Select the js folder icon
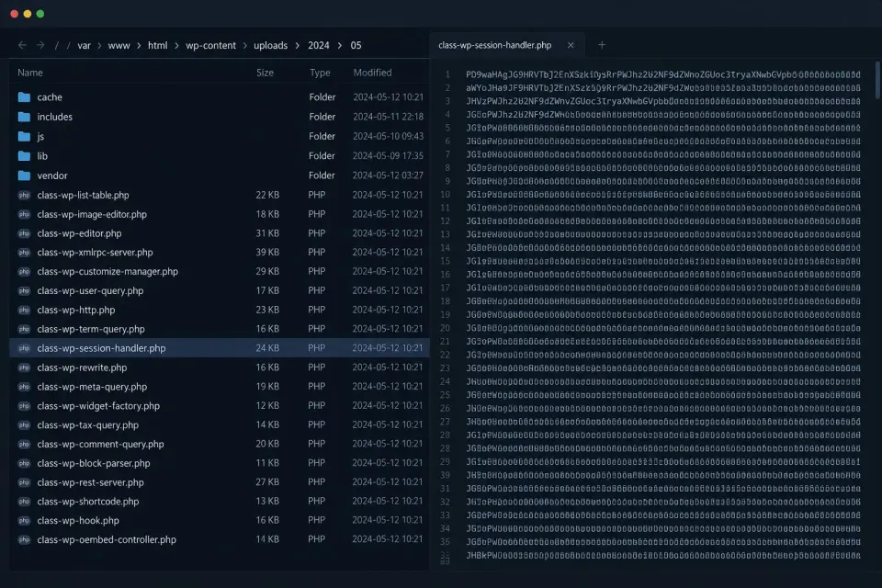 [24, 137]
